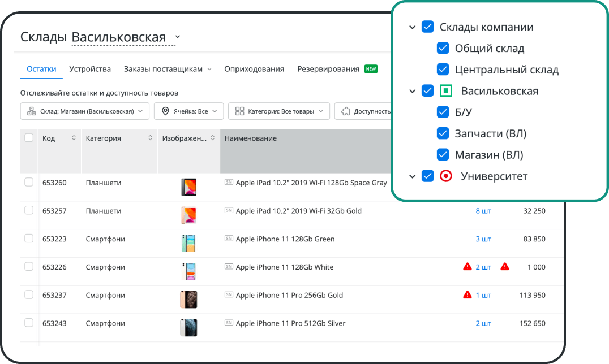The height and width of the screenshot is (364, 609).
Task: Click the red target icon beside Университет
Action: click(446, 176)
